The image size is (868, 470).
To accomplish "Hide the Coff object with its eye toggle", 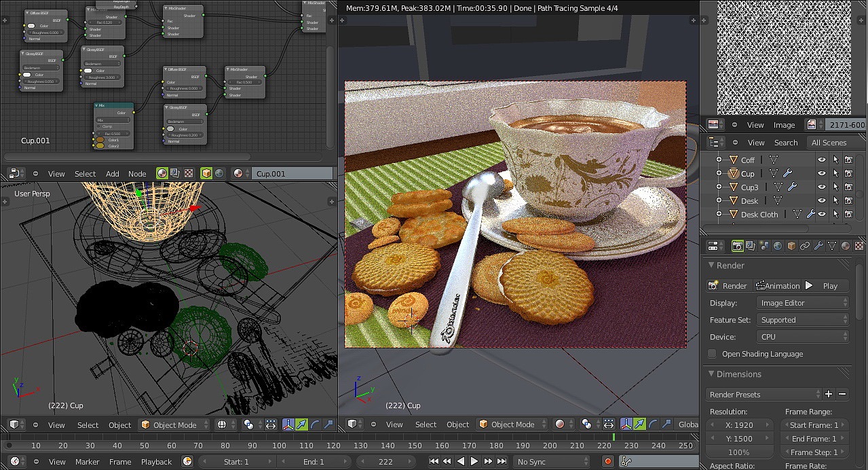I will tap(822, 160).
